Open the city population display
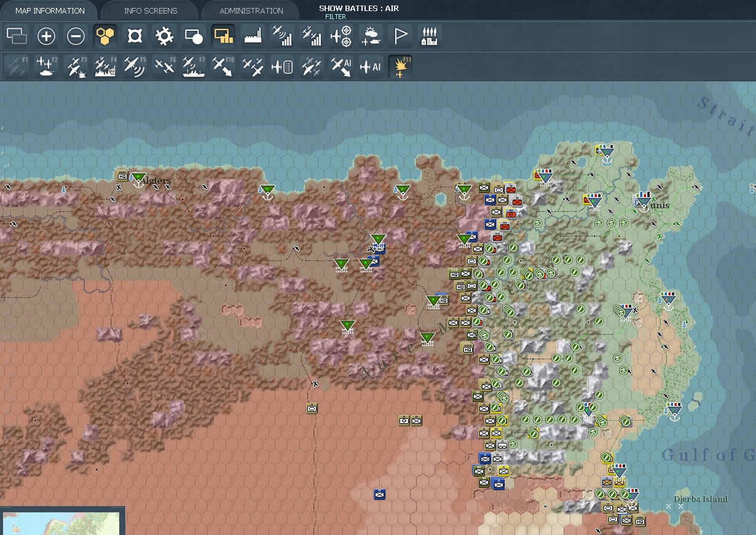The image size is (756, 535). point(429,36)
